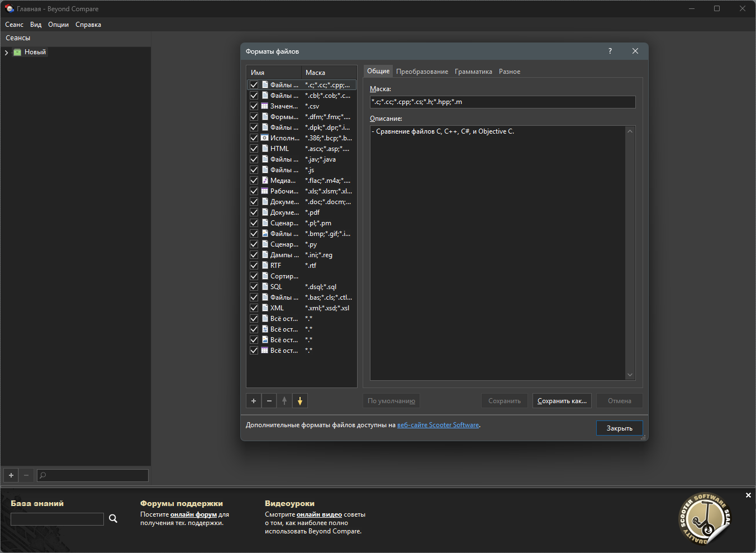The height and width of the screenshot is (553, 756).
Task: Click the magnifier icon beside the База знаний field
Action: pyautogui.click(x=113, y=518)
